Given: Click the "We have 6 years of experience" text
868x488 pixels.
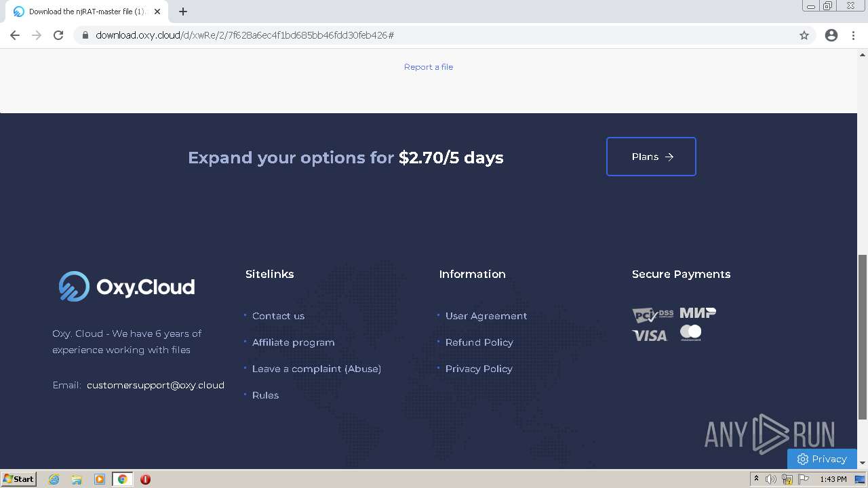Looking at the screenshot, I should (127, 342).
